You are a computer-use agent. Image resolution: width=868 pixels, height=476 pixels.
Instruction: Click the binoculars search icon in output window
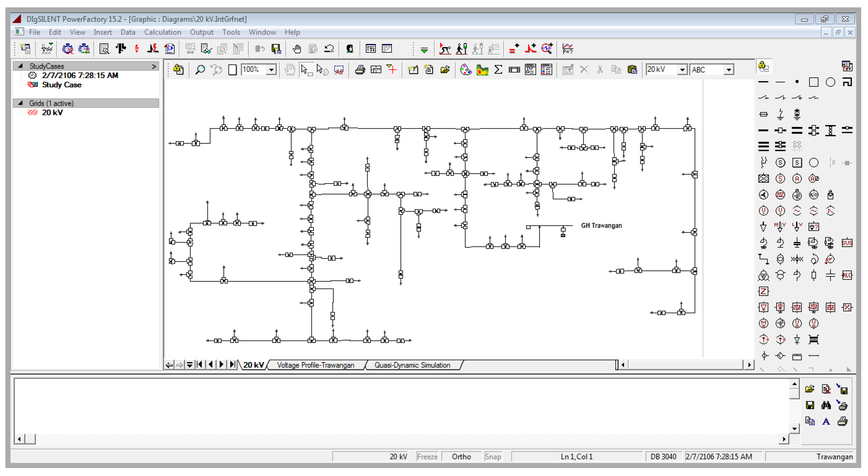coord(826,405)
